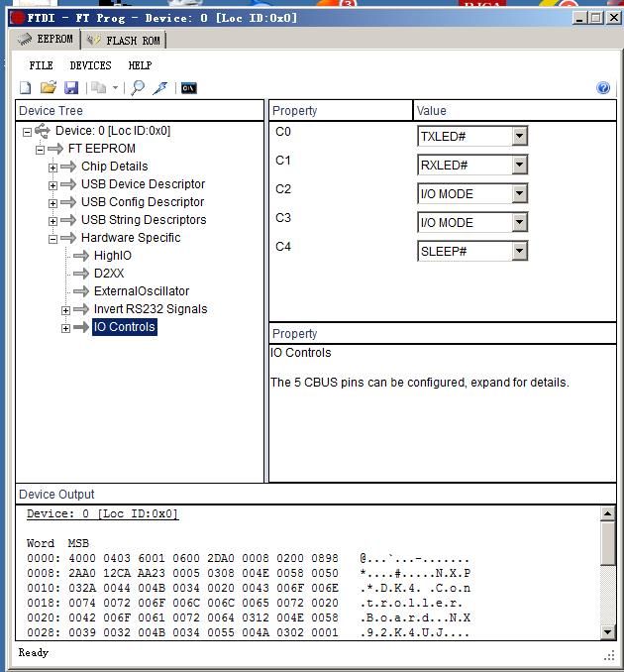Viewport: 624px width, 672px height.
Task: Open the arrow next to the Copy icon
Action: point(115,88)
